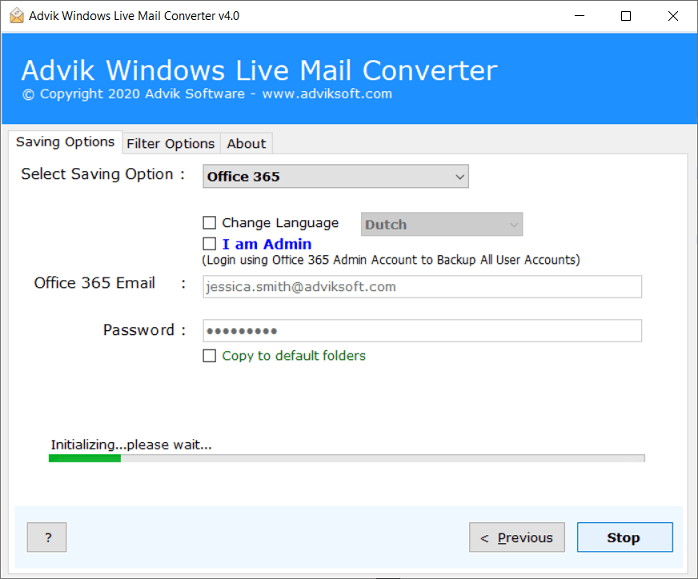Open the Filter Options tab
The width and height of the screenshot is (698, 579).
[170, 144]
